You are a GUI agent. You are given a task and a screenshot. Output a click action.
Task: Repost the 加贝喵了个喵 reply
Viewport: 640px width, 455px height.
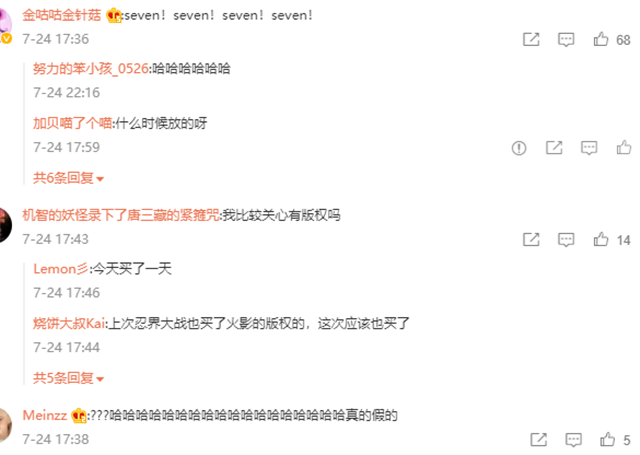click(x=554, y=147)
